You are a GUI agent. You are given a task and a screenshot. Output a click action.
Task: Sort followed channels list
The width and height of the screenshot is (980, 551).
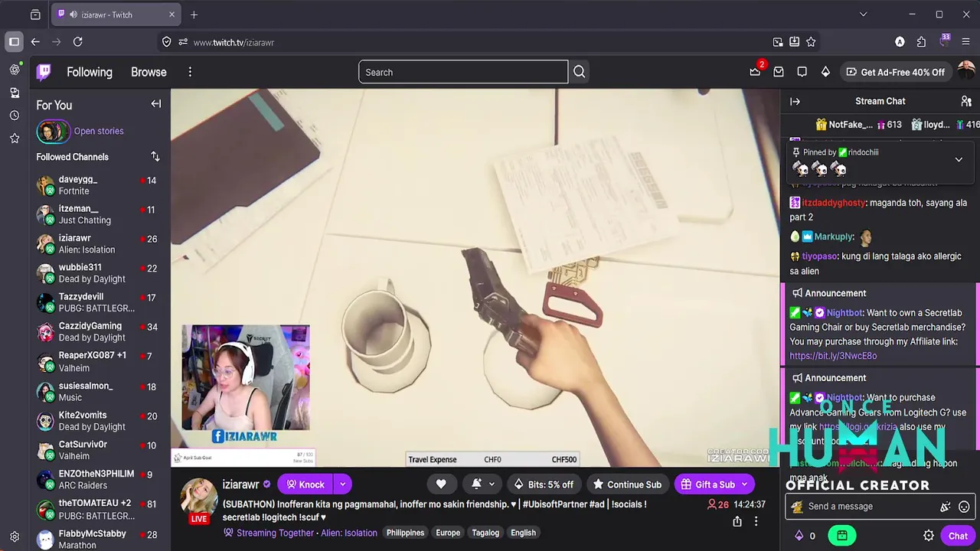click(155, 156)
